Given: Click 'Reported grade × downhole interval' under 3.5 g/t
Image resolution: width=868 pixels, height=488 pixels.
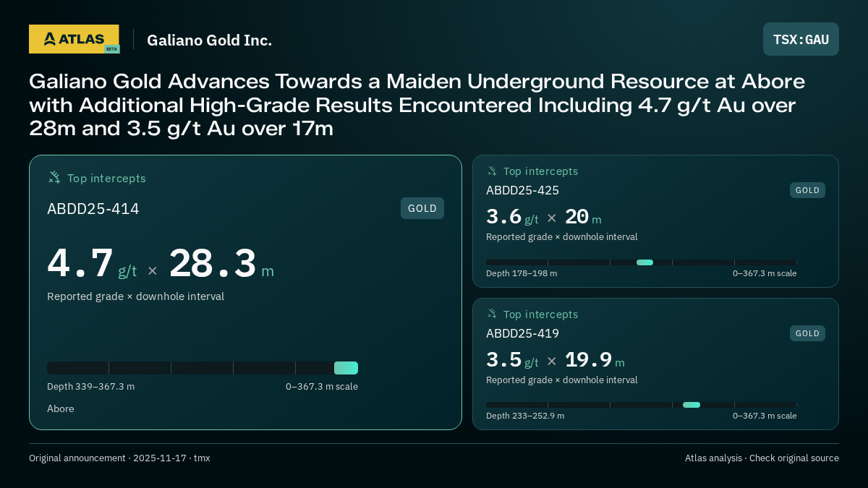Looking at the screenshot, I should [x=562, y=380].
